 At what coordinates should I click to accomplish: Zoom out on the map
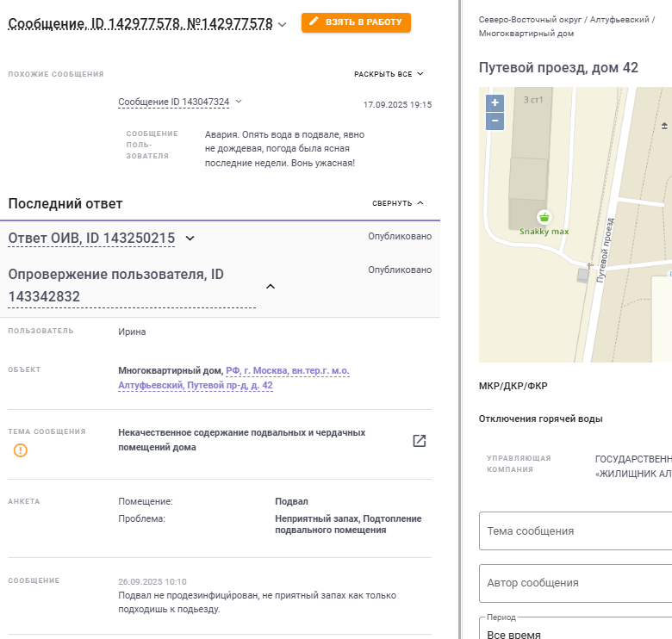point(495,121)
